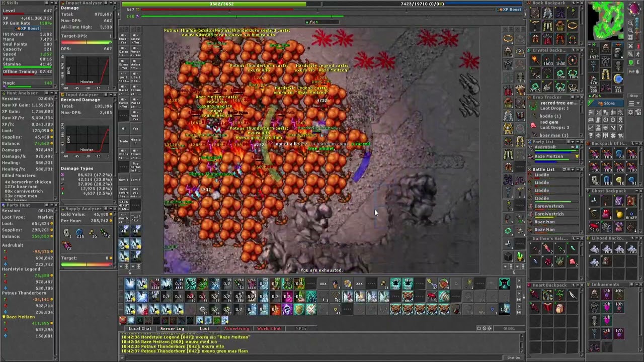Select the armor equipment slot
This screenshot has height=362, width=644.
click(x=607, y=61)
